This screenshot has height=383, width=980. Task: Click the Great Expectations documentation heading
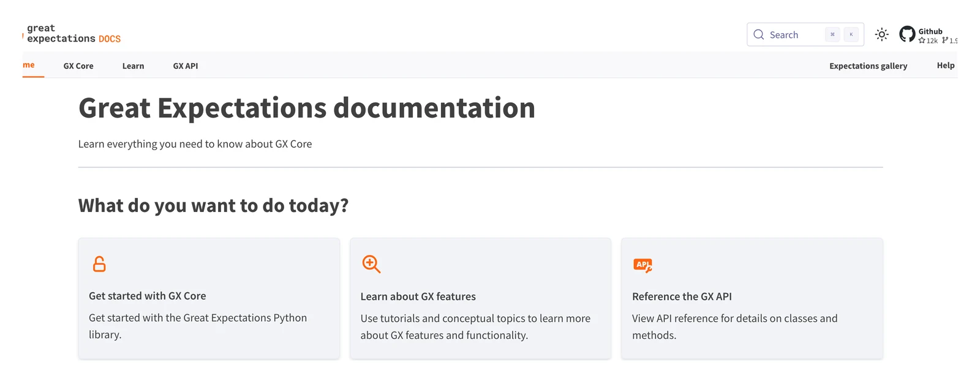click(307, 108)
